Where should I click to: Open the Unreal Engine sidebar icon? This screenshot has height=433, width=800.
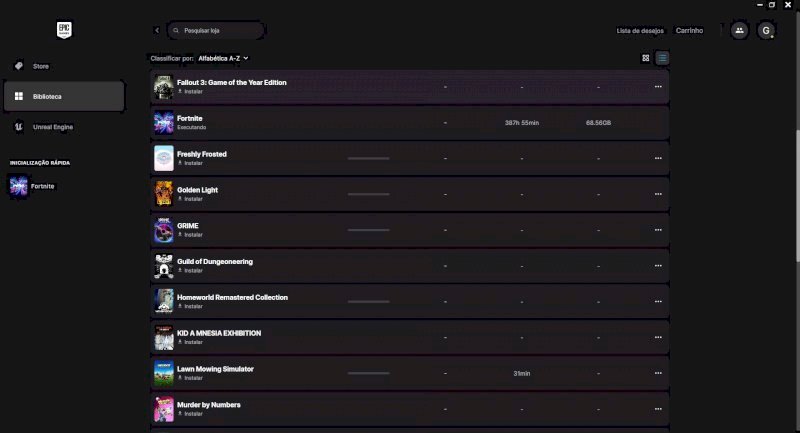pyautogui.click(x=18, y=127)
